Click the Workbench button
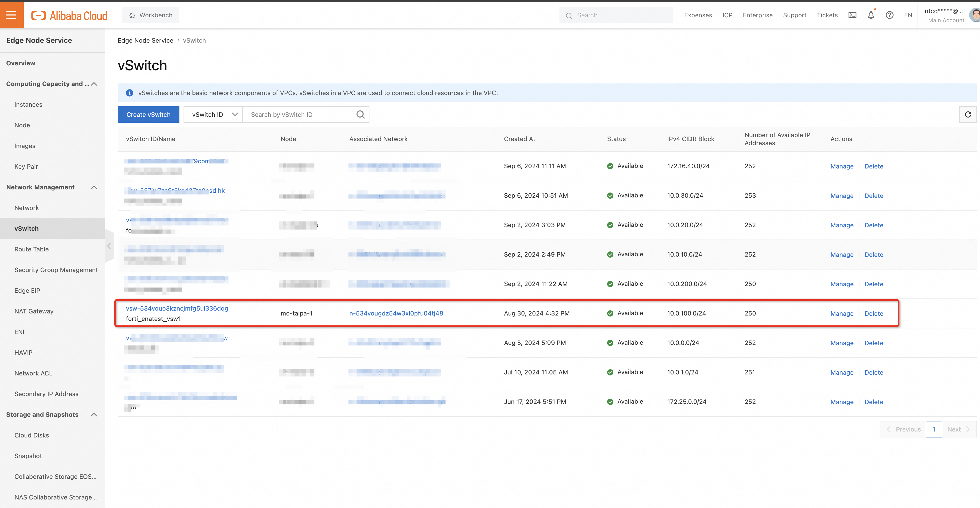This screenshot has width=980, height=508. coord(151,15)
